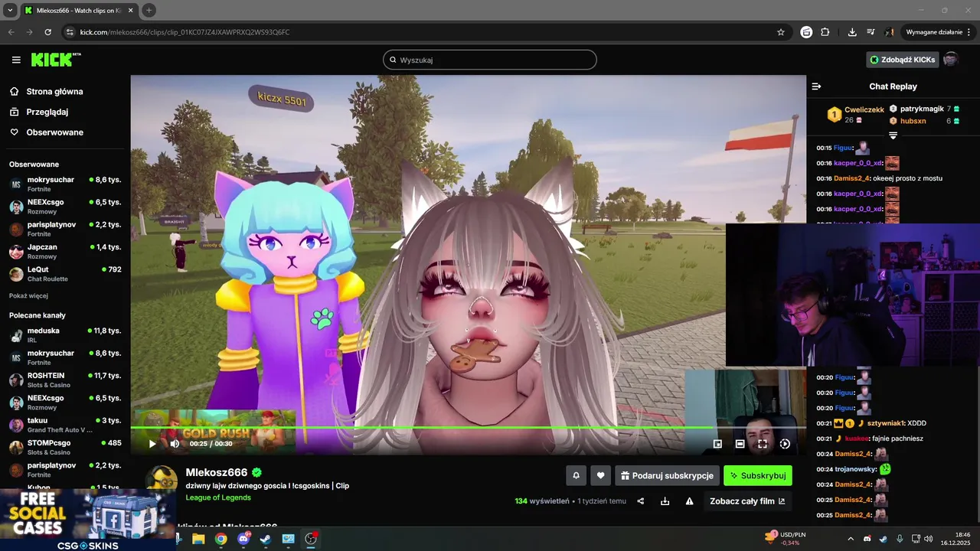Share the clip via share icon
This screenshot has width=980, height=551.
tap(641, 501)
